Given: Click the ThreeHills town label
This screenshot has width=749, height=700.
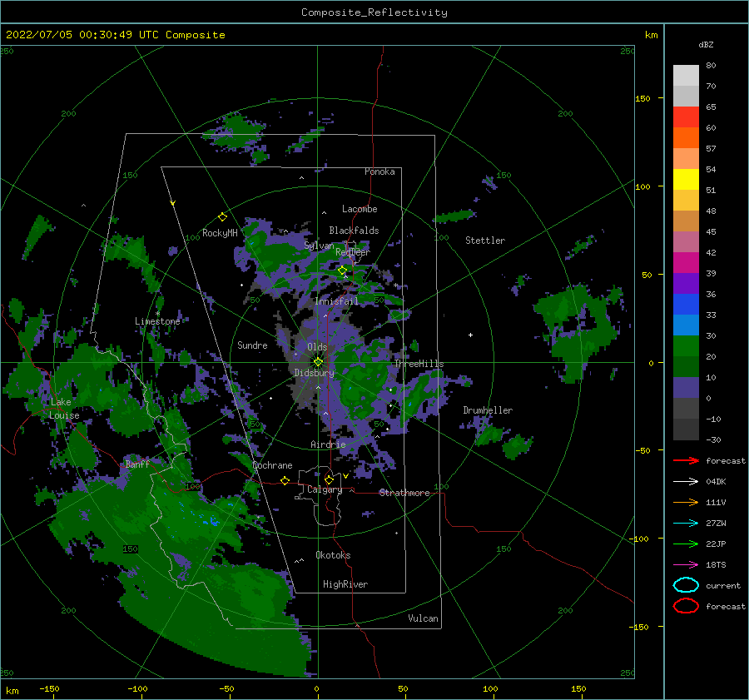Looking at the screenshot, I should point(419,364).
